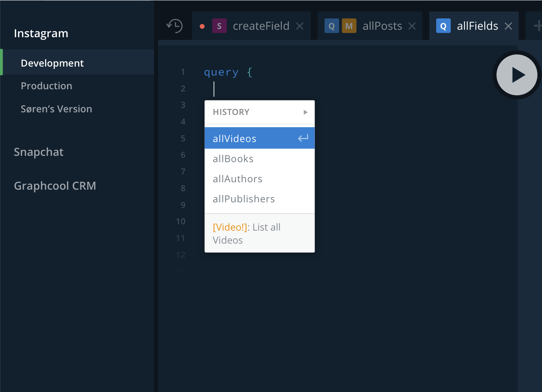Switch to the allPosts tab
The width and height of the screenshot is (542, 392).
point(382,26)
